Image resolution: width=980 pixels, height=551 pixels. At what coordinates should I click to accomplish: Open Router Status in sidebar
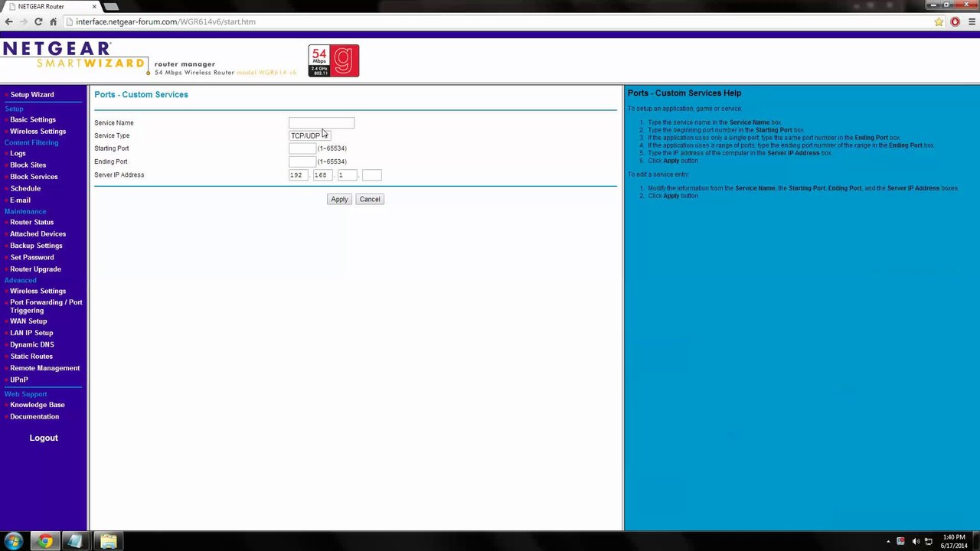31,223
